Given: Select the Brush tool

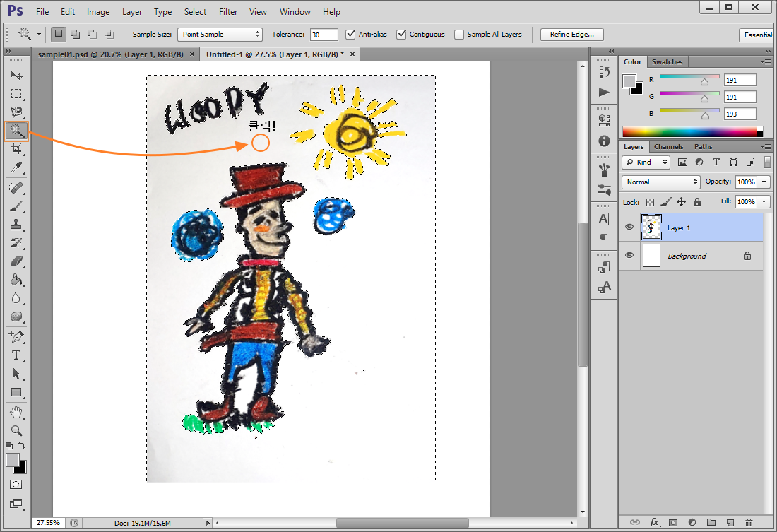Looking at the screenshot, I should (16, 206).
